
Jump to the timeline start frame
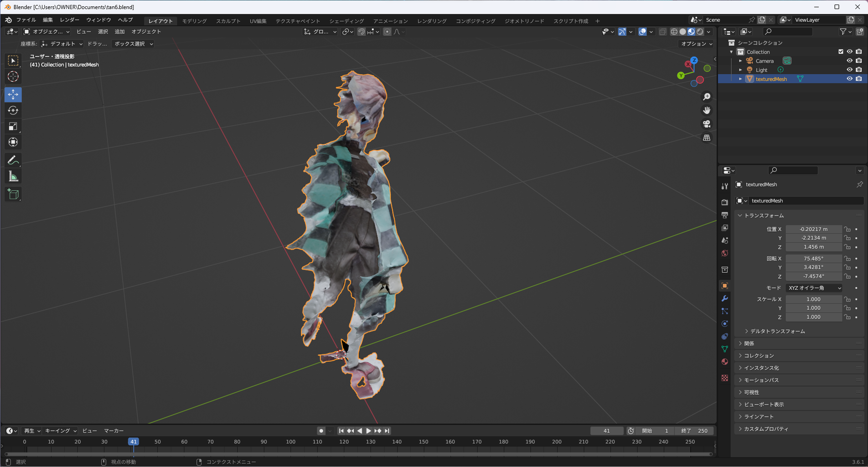[x=341, y=431]
